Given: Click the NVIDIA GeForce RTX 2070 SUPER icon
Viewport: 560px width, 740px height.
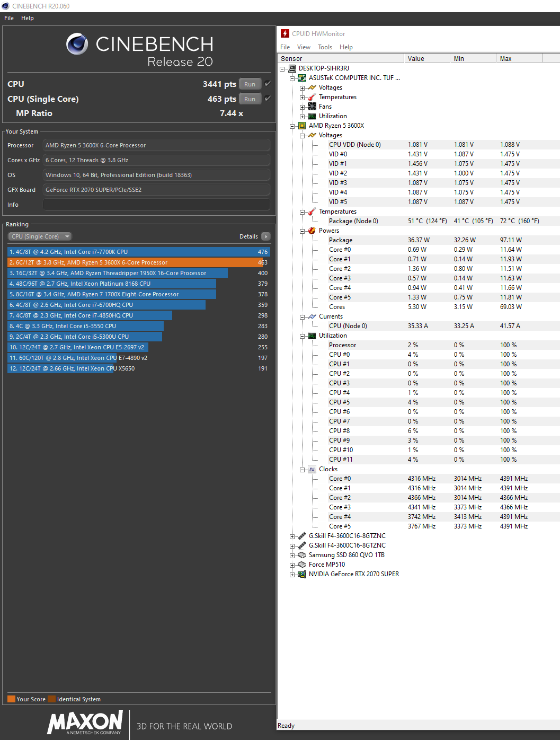Looking at the screenshot, I should point(302,574).
